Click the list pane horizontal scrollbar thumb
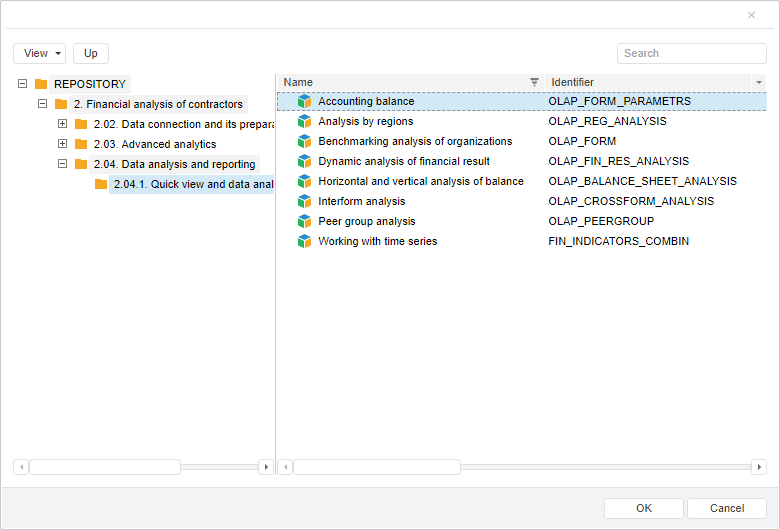 (377, 467)
